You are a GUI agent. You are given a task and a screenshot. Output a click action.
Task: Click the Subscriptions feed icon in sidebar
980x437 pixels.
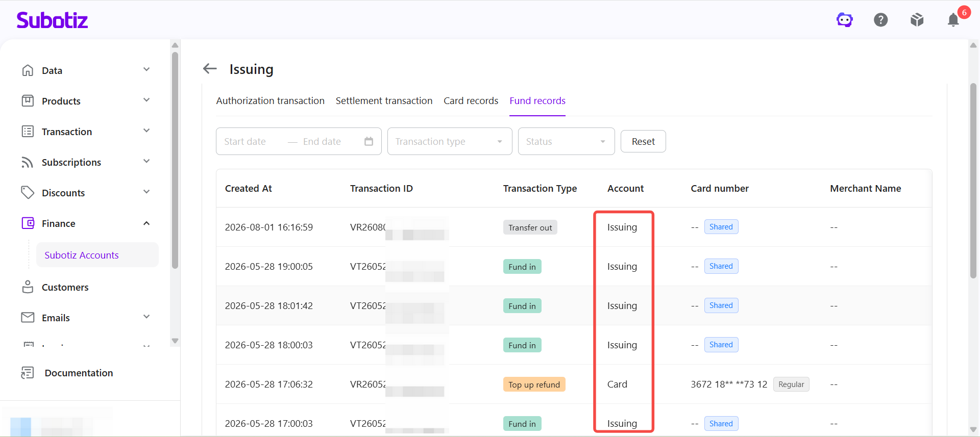pos(28,162)
